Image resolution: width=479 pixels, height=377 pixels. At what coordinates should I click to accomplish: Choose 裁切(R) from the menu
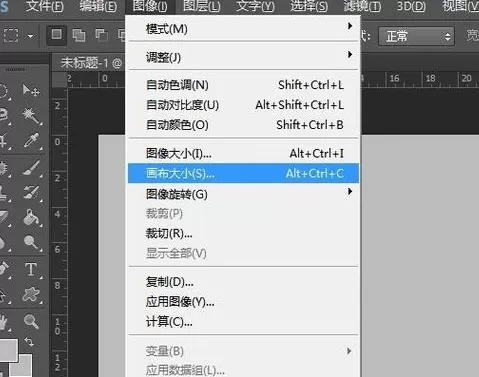point(243,233)
